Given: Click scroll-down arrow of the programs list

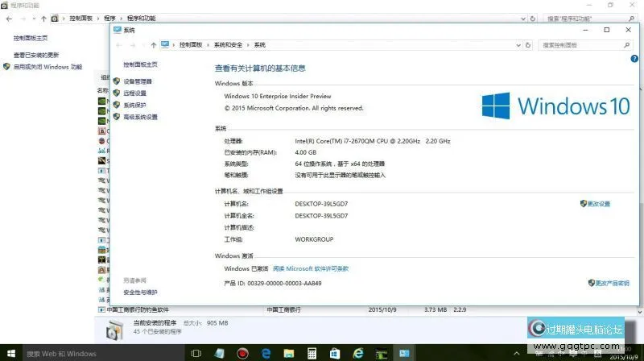Looking at the screenshot, I should point(640,312).
